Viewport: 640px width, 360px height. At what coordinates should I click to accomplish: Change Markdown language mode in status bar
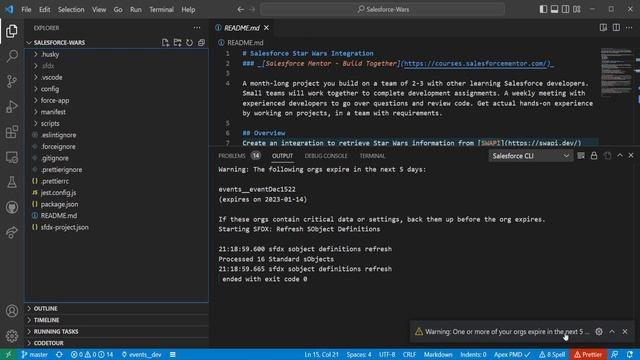[438, 354]
